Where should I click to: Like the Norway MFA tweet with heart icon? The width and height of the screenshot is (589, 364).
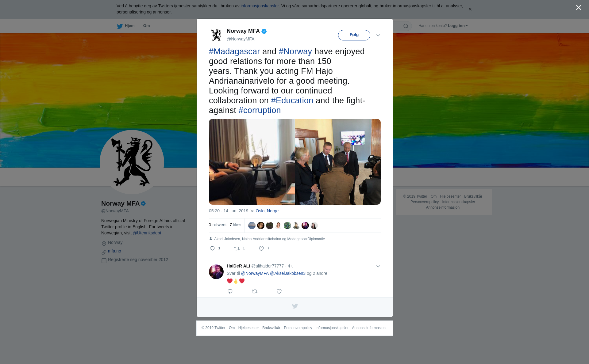point(261,248)
